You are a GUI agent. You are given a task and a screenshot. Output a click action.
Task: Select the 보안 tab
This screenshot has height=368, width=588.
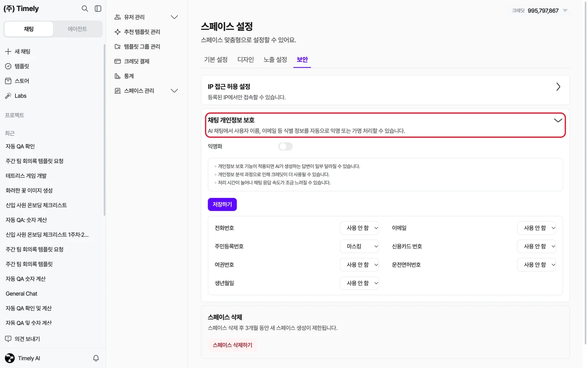coord(302,60)
